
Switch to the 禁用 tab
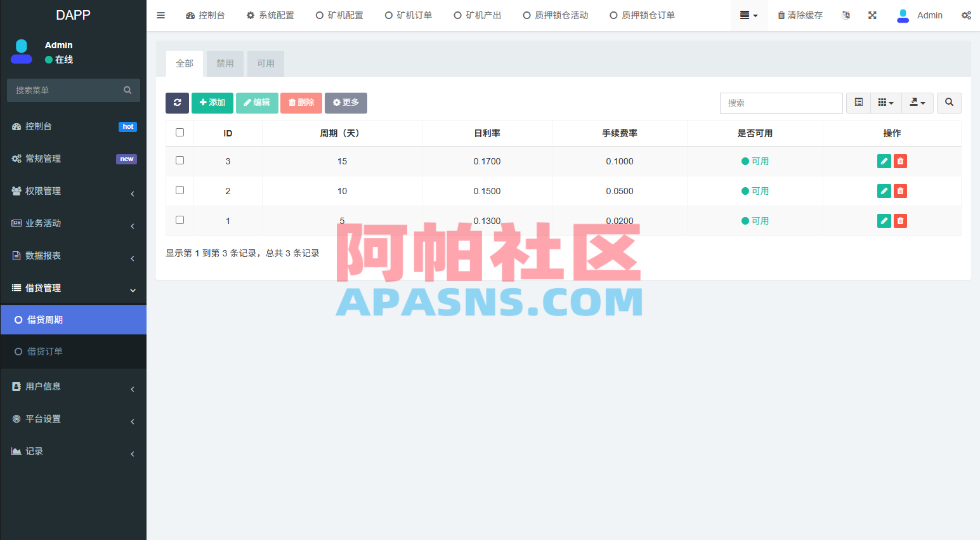click(x=225, y=63)
